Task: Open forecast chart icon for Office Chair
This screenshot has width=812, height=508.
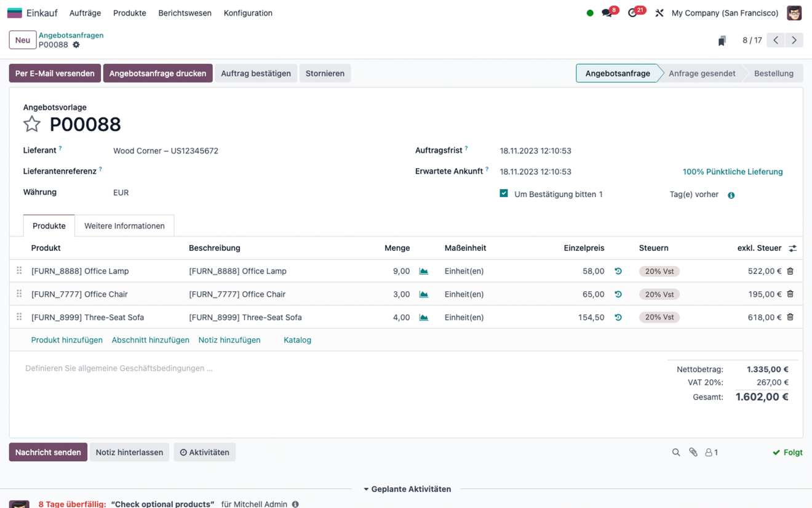Action: point(424,294)
